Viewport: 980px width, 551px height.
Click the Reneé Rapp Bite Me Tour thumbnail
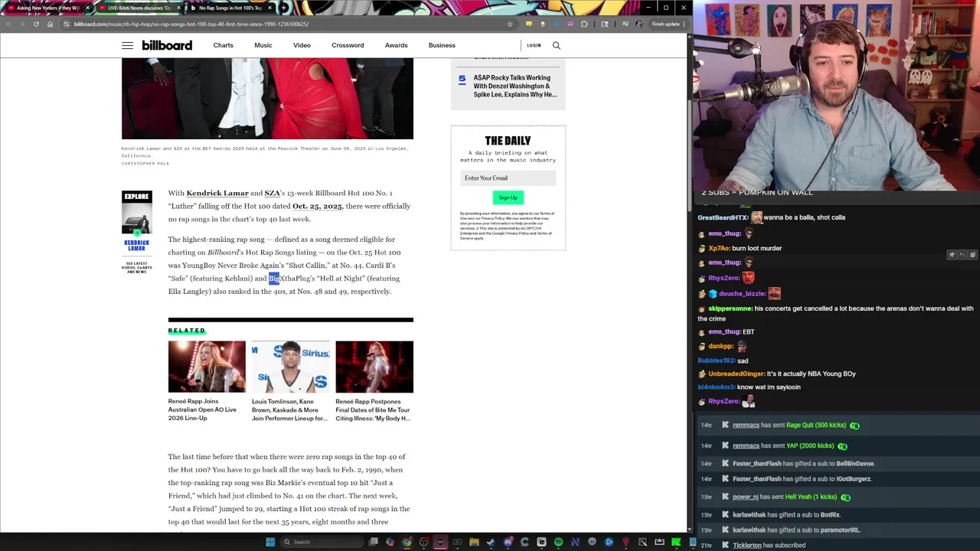pos(374,367)
